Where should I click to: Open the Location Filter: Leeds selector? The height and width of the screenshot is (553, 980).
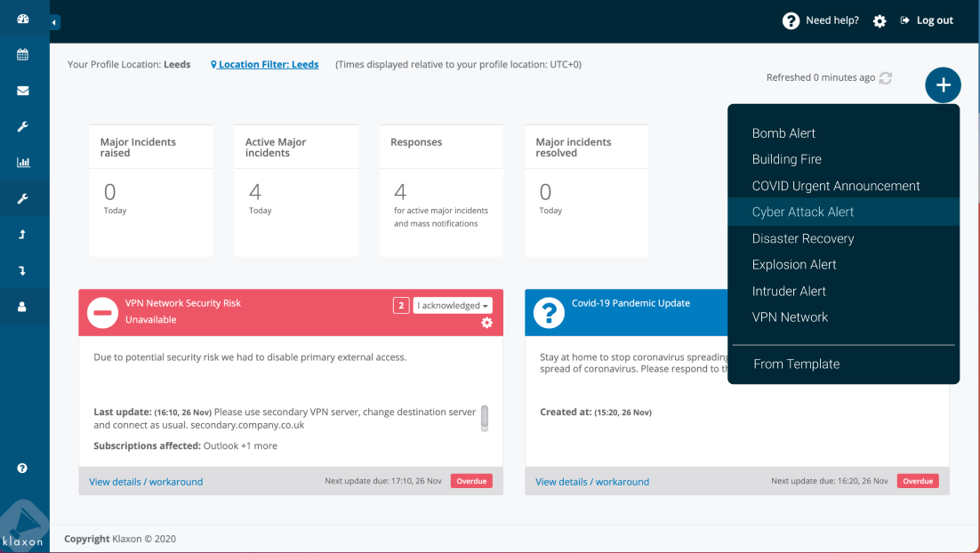coord(265,65)
